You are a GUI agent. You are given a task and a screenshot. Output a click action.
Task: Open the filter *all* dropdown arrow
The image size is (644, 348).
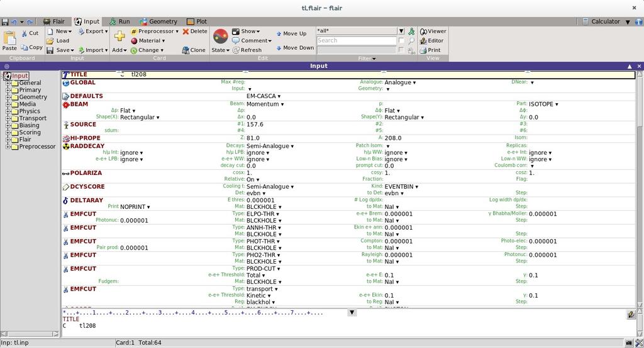click(401, 31)
